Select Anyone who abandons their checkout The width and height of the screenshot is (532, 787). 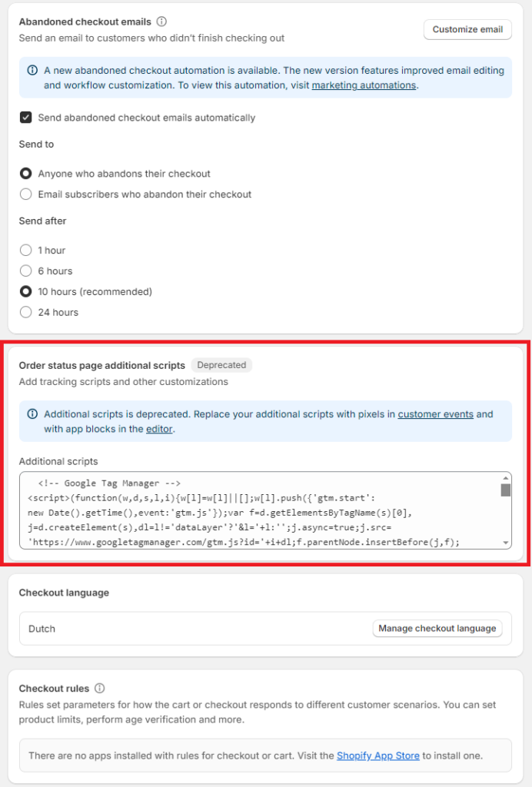point(26,173)
